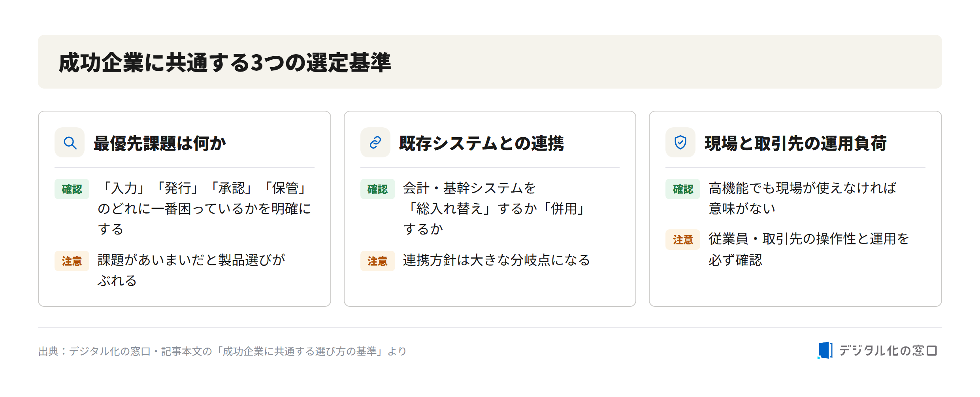Screen dimensions: 980x397
Task: Select the 最優先課題は何か card heading
Action: coord(160,143)
